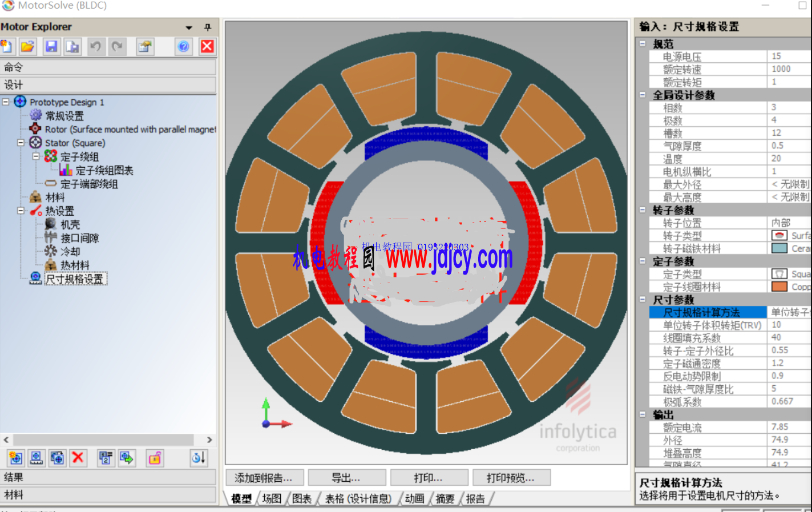Screen dimensions: 812x512
Task: Collapse the 定子绕组 tree node
Action: [36, 156]
